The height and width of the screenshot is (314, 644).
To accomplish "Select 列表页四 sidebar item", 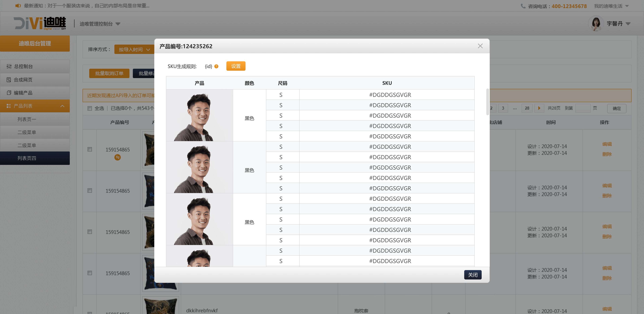I will click(x=27, y=158).
